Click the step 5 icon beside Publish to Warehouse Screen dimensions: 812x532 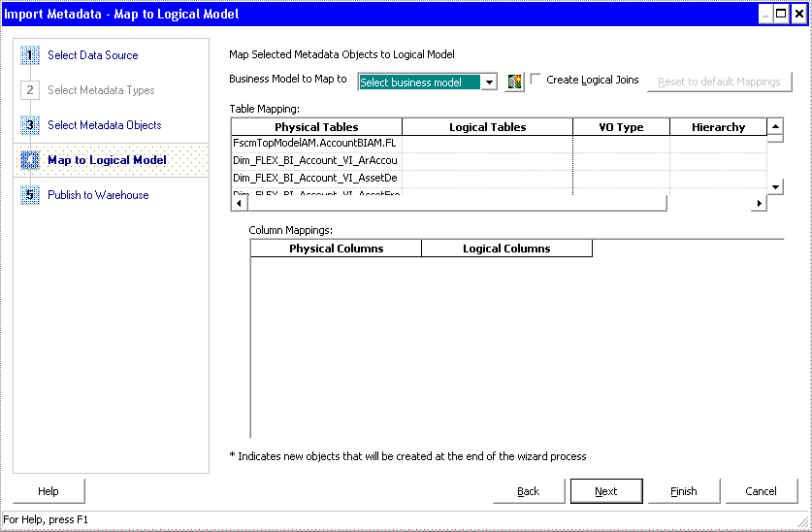(30, 195)
